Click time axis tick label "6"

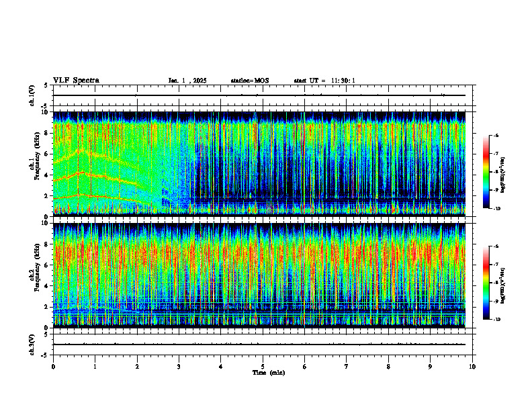pyautogui.click(x=304, y=367)
